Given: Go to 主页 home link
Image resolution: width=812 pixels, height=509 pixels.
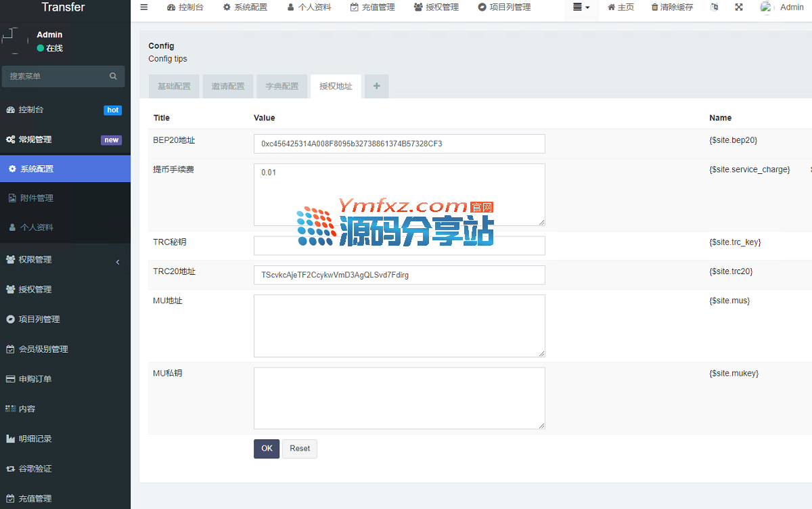Looking at the screenshot, I should tap(621, 7).
